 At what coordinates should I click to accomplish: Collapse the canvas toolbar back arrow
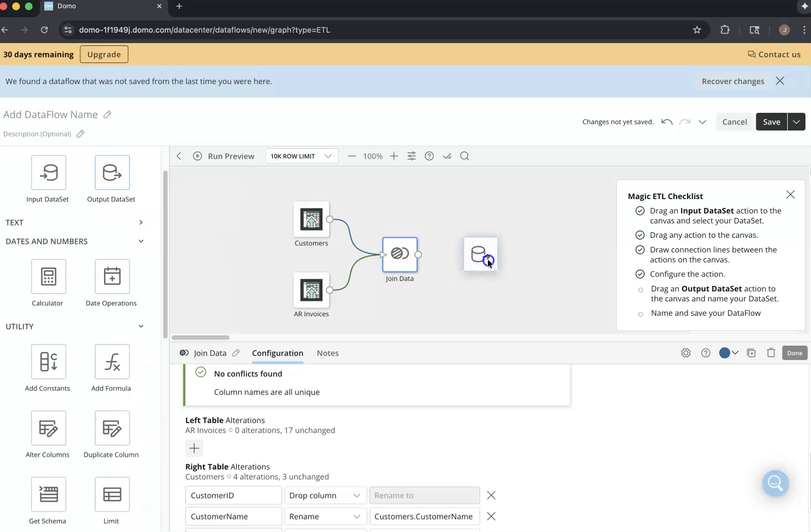179,156
